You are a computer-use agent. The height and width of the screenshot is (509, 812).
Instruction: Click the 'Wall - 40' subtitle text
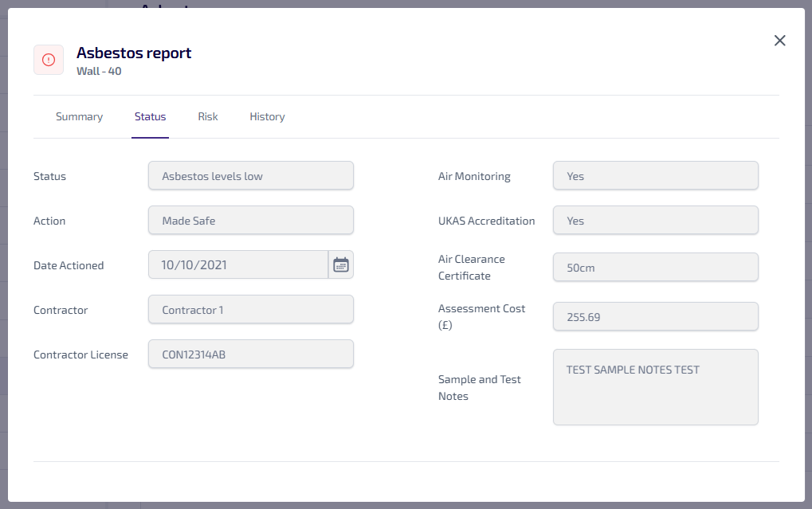[x=99, y=71]
